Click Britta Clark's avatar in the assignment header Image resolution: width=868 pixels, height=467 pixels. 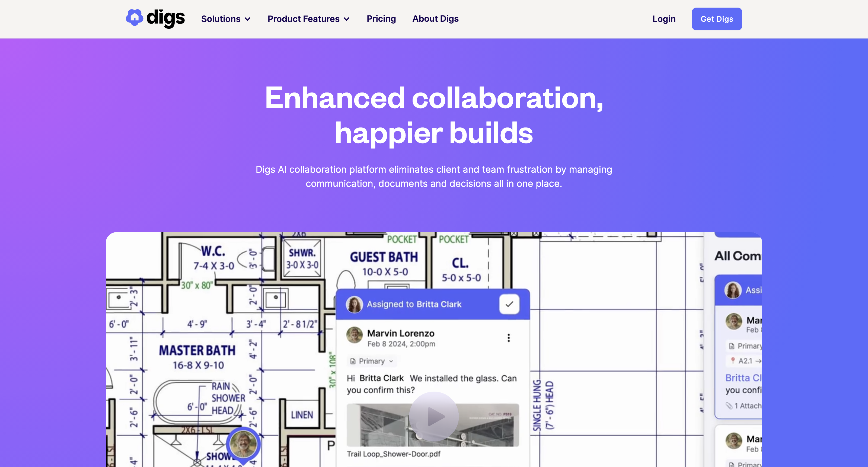point(355,304)
